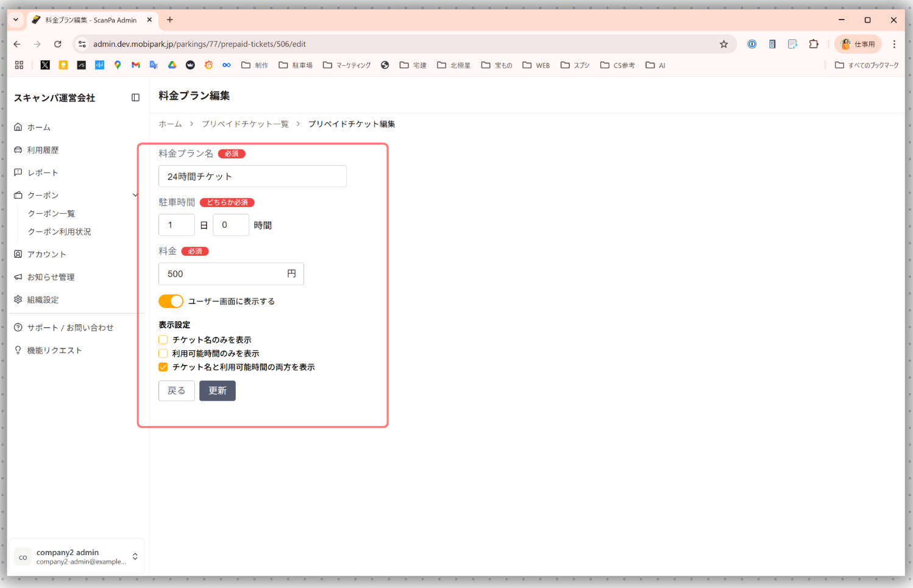This screenshot has height=588, width=913.
Task: Go to クーポン一覧 in the sidebar
Action: point(51,213)
